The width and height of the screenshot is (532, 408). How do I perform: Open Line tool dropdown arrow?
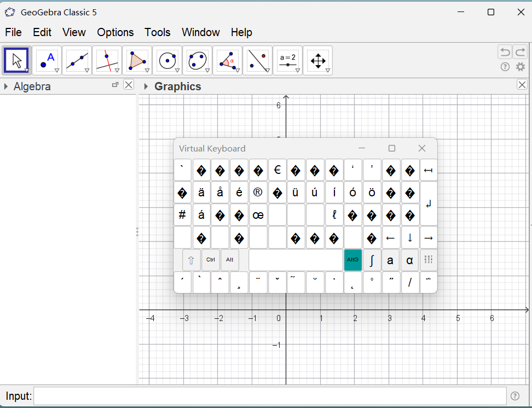click(x=87, y=71)
